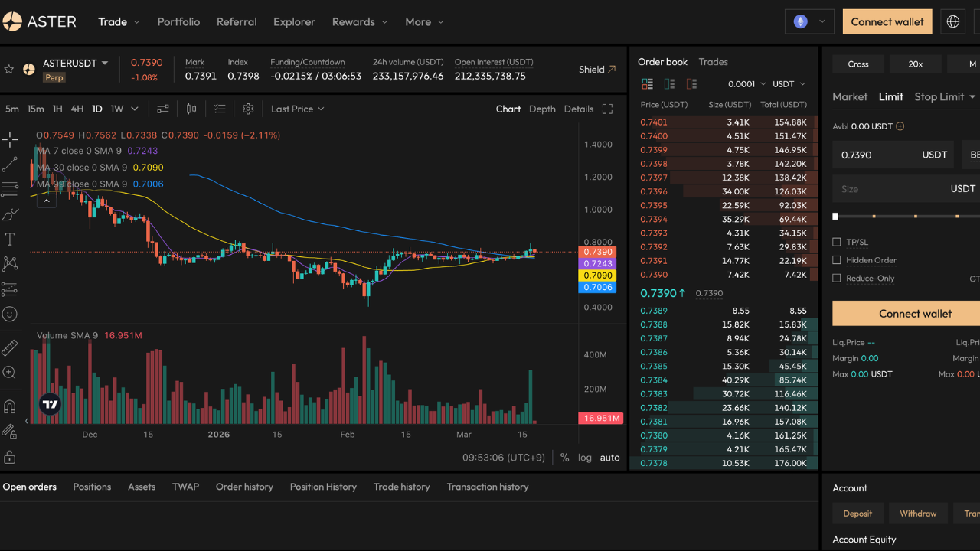The image size is (980, 551).
Task: Open the language globe icon
Action: 953,21
